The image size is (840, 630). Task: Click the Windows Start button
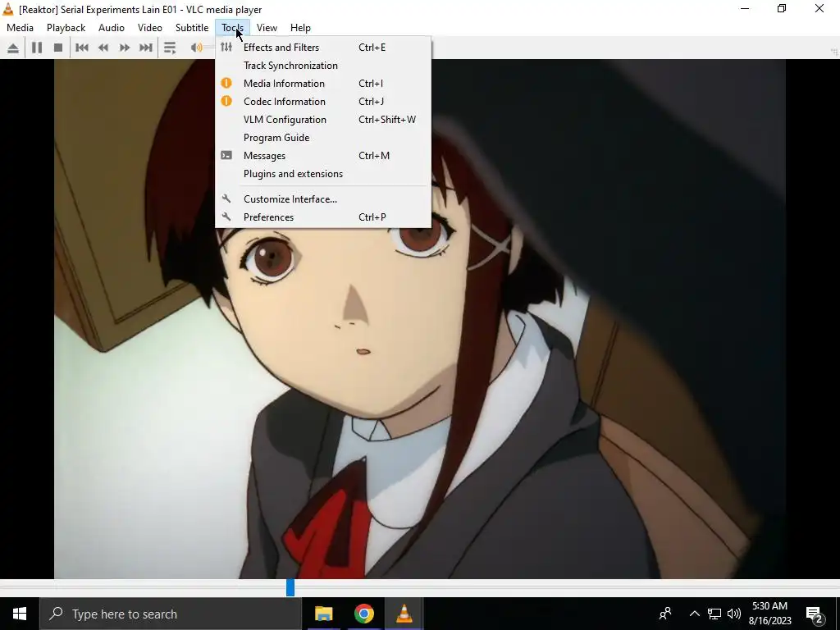coord(20,614)
